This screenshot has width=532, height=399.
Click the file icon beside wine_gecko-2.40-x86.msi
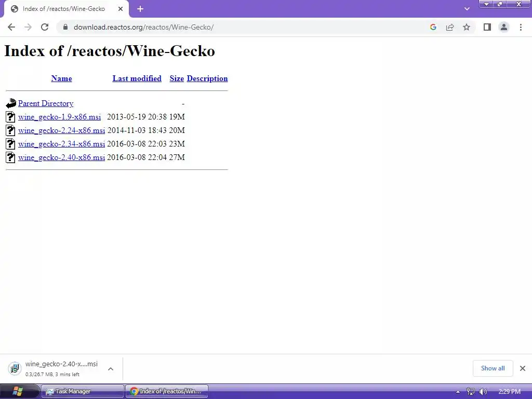(x=10, y=157)
